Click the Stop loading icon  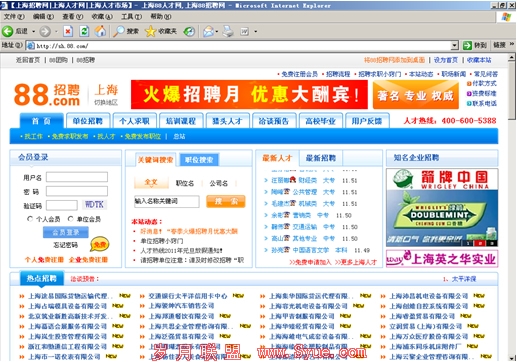(68, 31)
